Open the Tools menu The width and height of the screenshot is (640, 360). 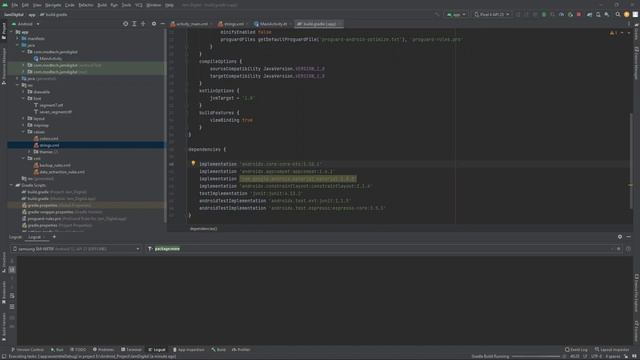(x=127, y=5)
